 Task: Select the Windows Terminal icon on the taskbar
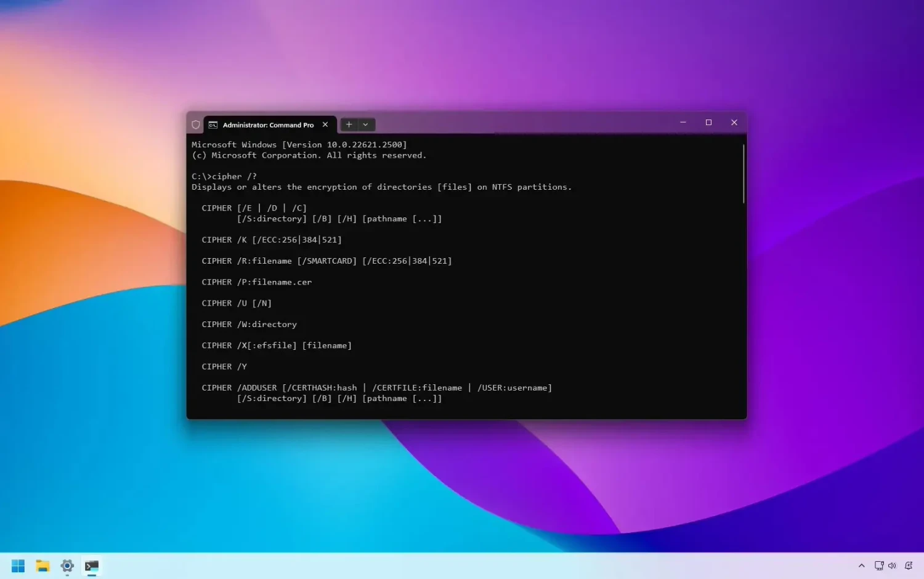92,565
